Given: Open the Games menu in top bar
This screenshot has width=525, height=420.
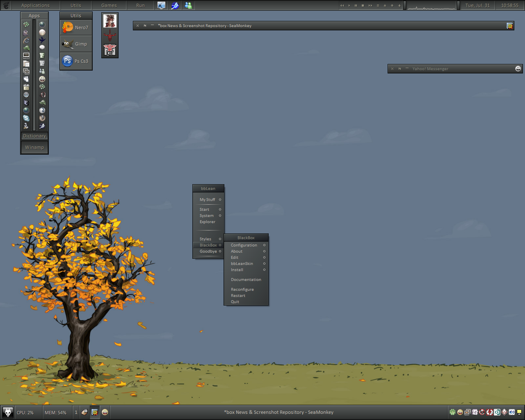Looking at the screenshot, I should coord(109,5).
